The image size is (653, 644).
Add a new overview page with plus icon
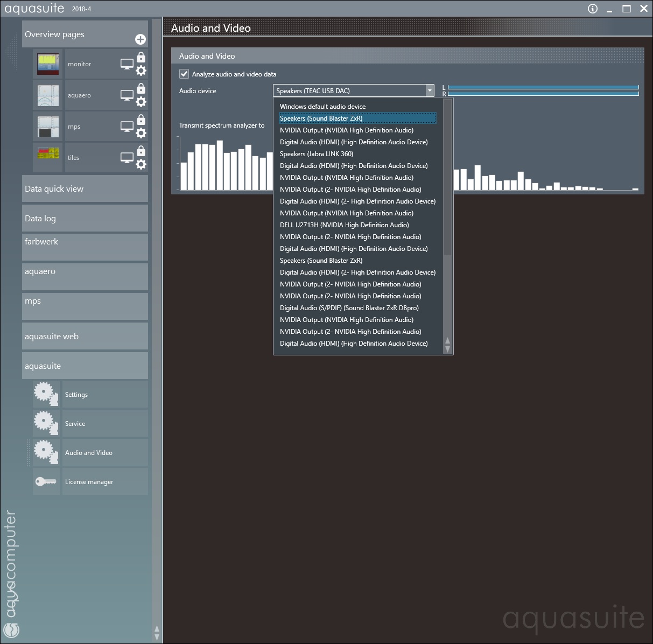tap(140, 39)
